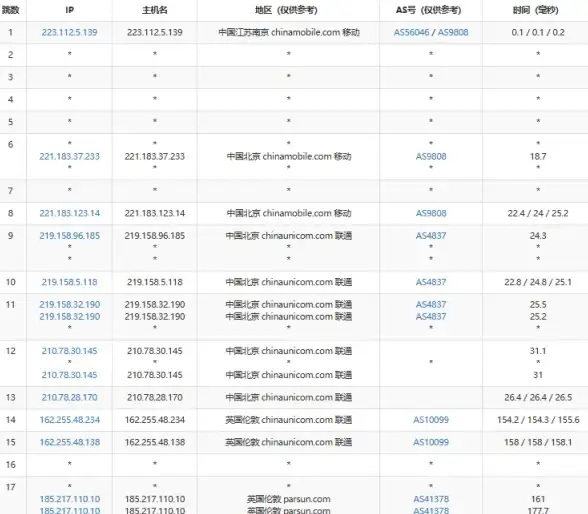Select time value 24.3
Image resolution: width=588 pixels, height=514 pixels.
[538, 236]
